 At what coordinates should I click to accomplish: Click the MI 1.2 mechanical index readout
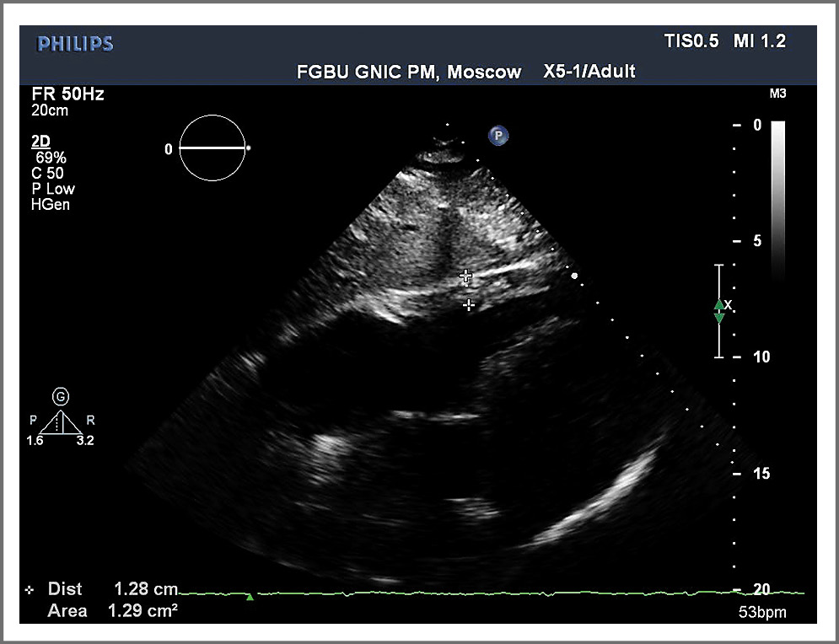pos(760,41)
